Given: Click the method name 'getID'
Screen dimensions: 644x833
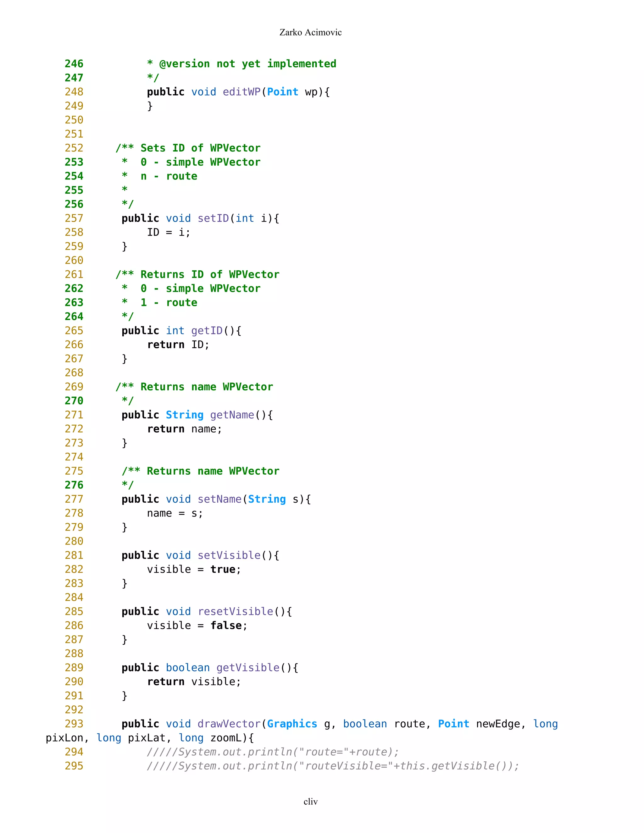Looking at the screenshot, I should (x=207, y=331).
